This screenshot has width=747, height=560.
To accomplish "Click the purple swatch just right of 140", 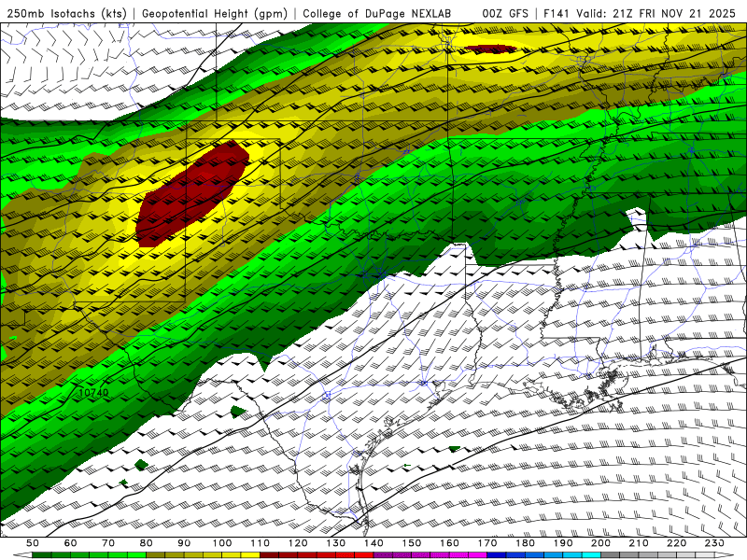I will click(383, 555).
